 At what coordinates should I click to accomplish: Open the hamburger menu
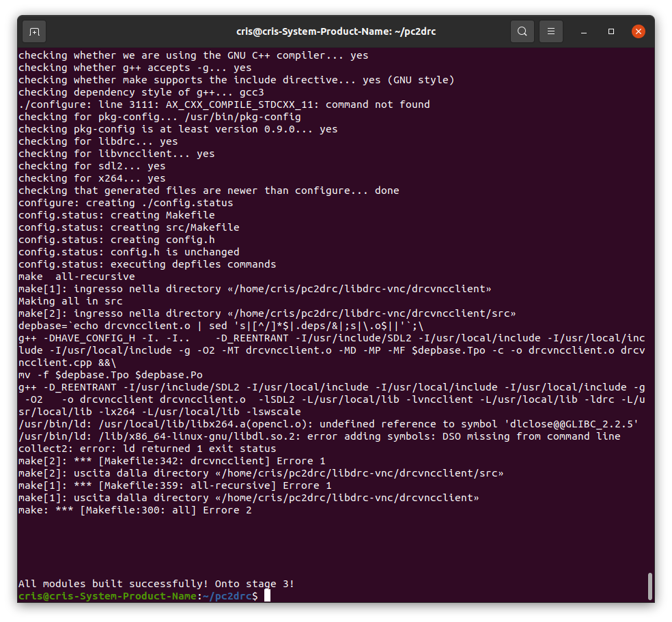click(550, 31)
